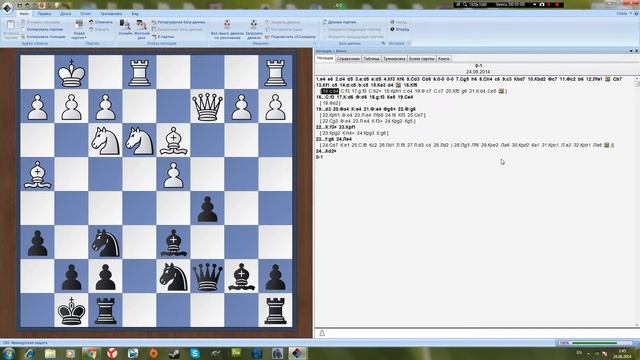This screenshot has height=360, width=640.
Task: Click the white bishop on the left edge
Action: tap(37, 174)
